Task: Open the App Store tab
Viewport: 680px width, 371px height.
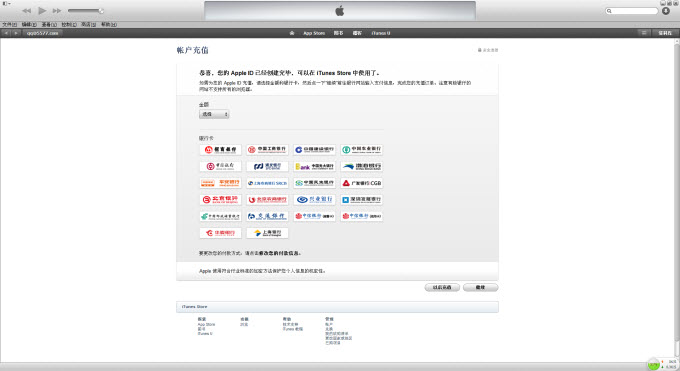Action: (x=314, y=33)
